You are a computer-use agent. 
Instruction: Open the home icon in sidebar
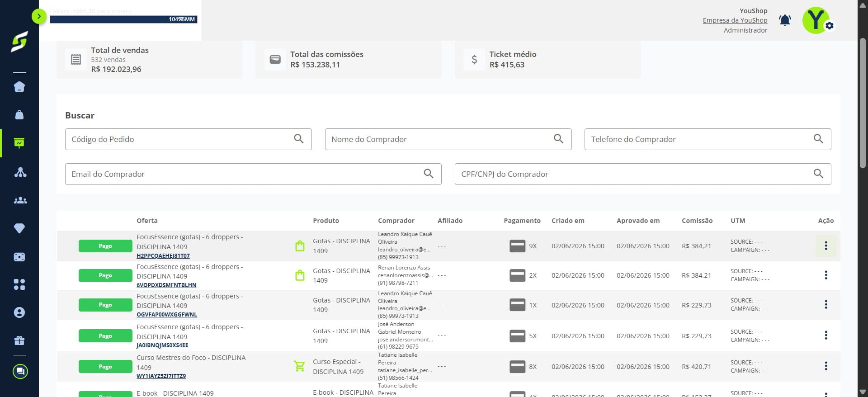[19, 87]
